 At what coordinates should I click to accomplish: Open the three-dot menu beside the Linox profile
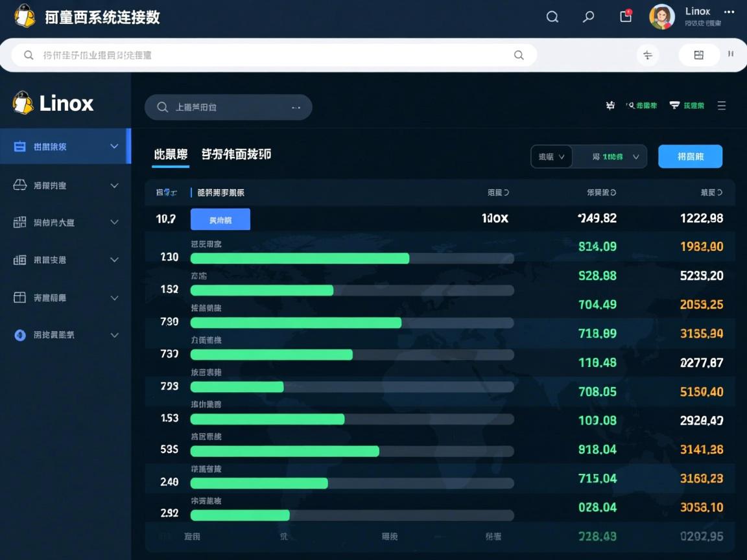(x=728, y=12)
